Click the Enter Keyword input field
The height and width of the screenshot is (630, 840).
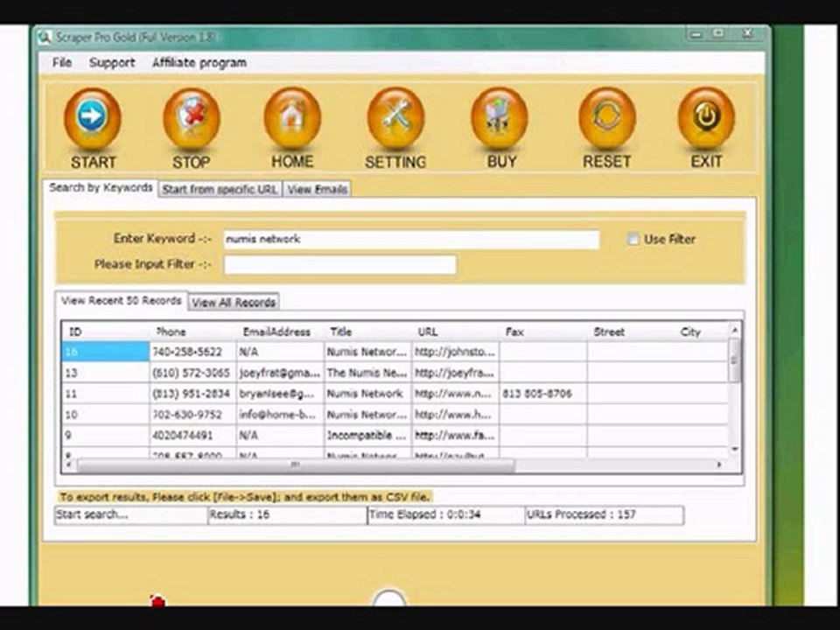[411, 240]
